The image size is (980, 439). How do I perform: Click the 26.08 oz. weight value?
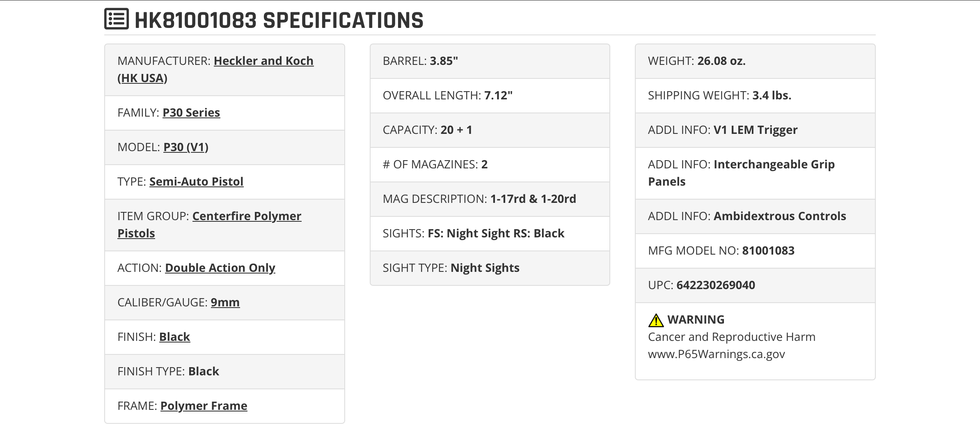[721, 61]
